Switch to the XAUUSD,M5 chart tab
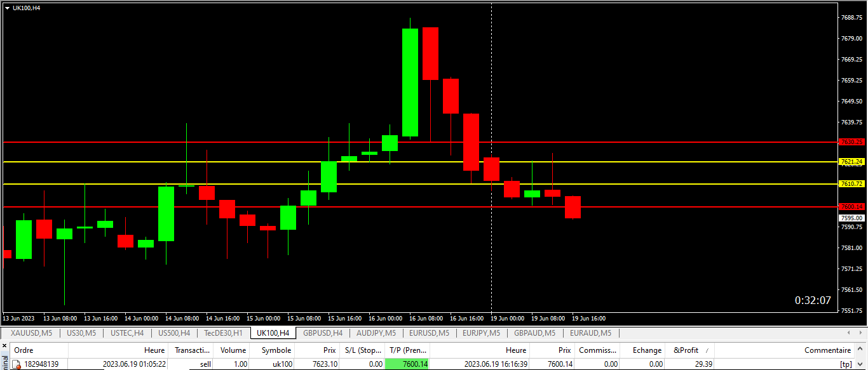 point(31,333)
